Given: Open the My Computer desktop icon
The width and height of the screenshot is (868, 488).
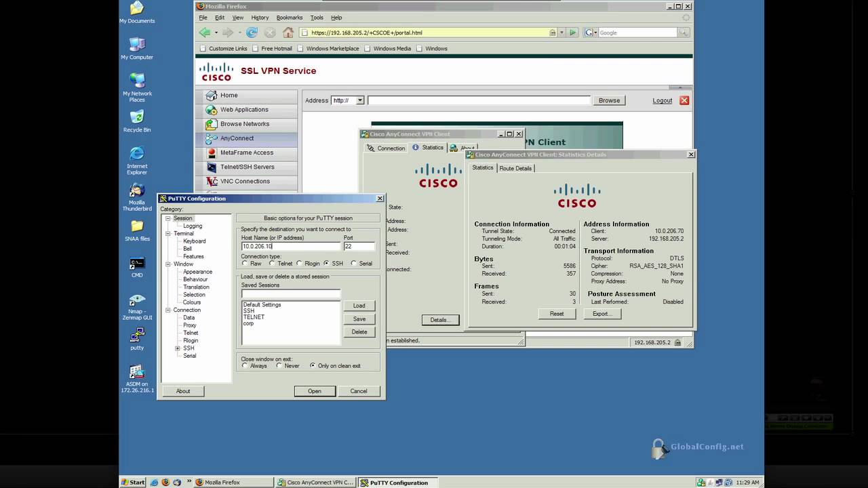Looking at the screenshot, I should point(137,48).
